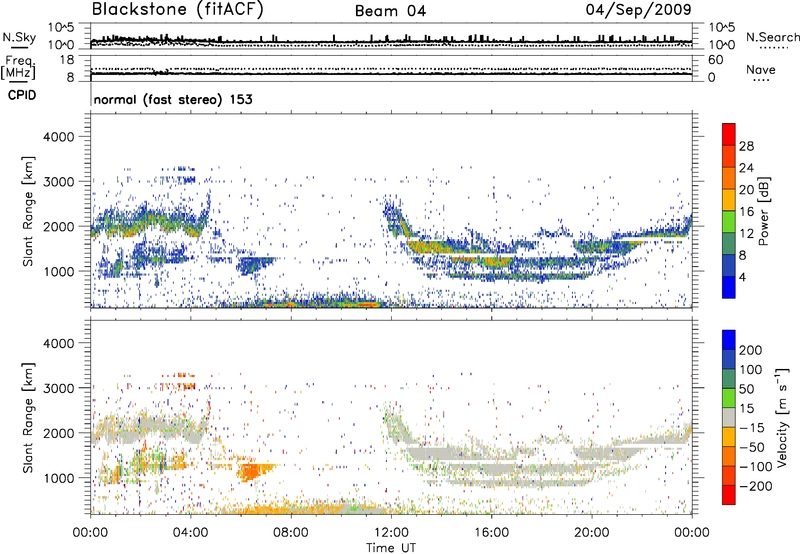Click the 'Nave' legend label

760,69
